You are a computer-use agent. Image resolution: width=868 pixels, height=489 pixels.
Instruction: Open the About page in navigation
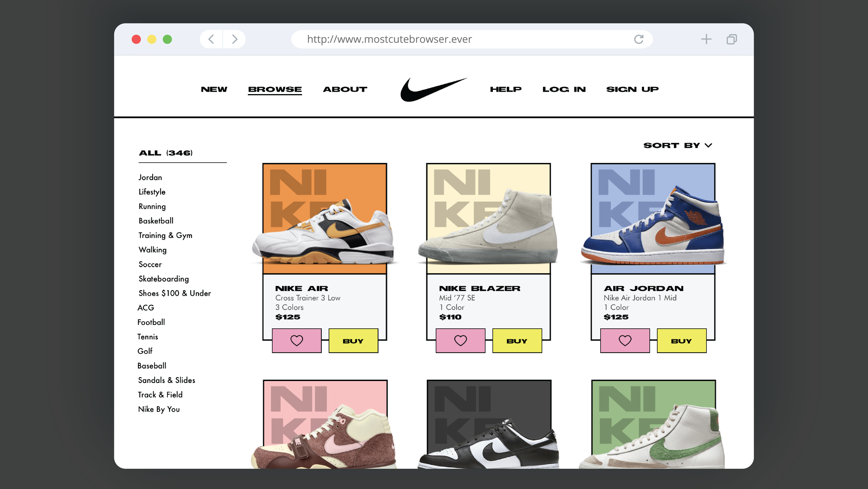345,89
